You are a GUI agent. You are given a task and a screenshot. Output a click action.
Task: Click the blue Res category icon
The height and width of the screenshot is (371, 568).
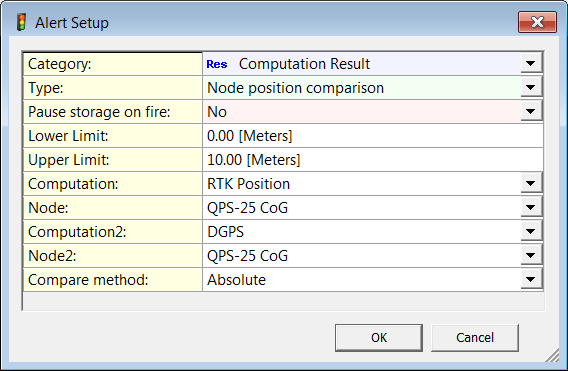(217, 64)
